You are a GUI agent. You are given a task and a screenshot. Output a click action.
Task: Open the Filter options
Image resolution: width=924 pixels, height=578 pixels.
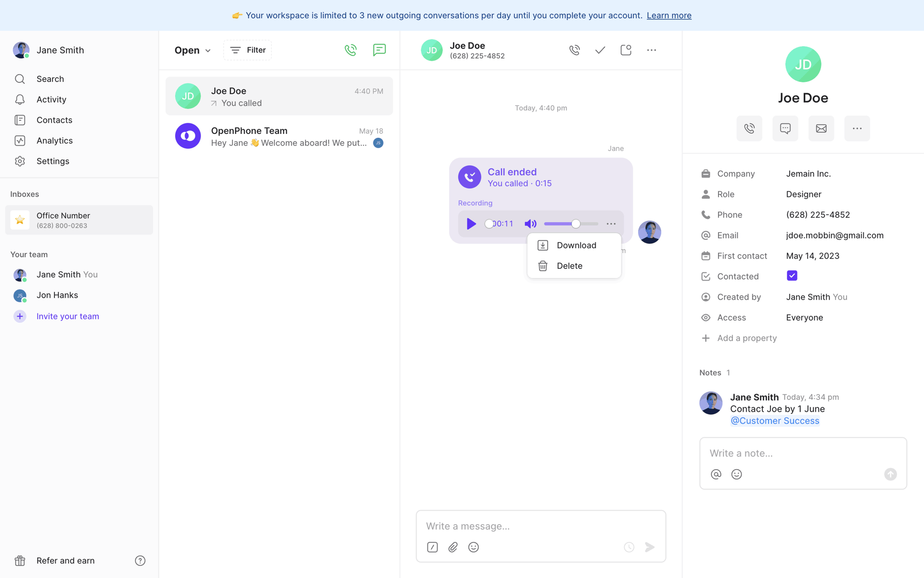247,50
